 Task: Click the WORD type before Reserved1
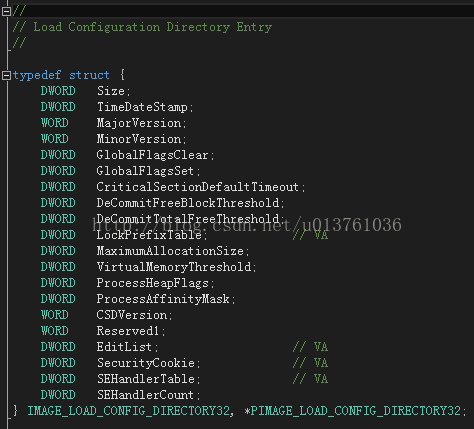tap(55, 331)
